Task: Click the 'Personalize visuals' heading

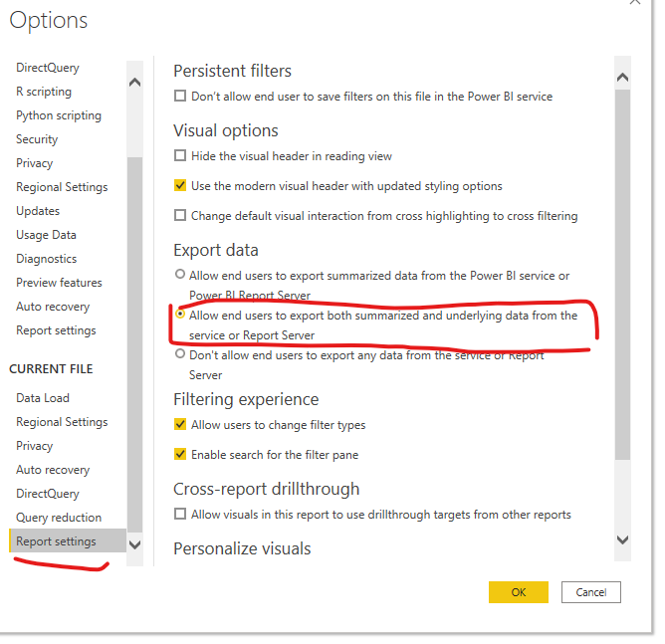Action: [242, 548]
